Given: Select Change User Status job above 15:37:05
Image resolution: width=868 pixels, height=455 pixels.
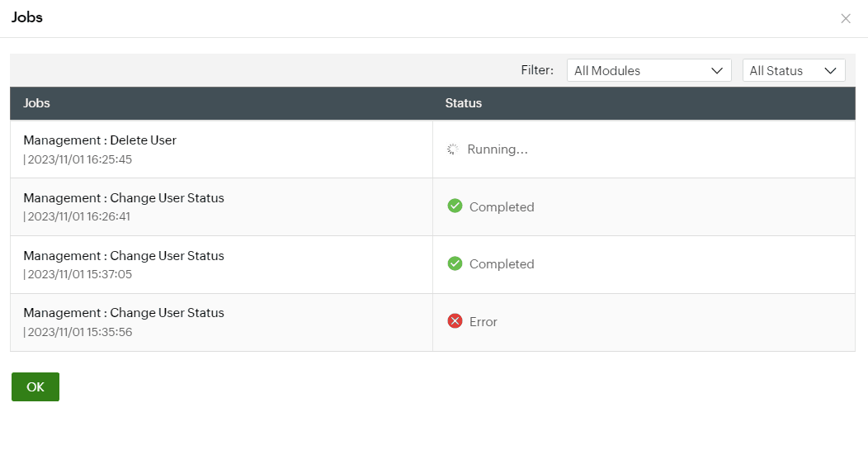Looking at the screenshot, I should click(124, 256).
